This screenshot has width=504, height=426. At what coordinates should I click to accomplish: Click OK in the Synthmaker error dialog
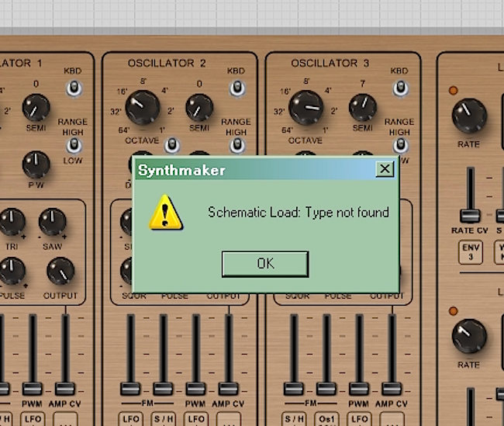pos(265,264)
